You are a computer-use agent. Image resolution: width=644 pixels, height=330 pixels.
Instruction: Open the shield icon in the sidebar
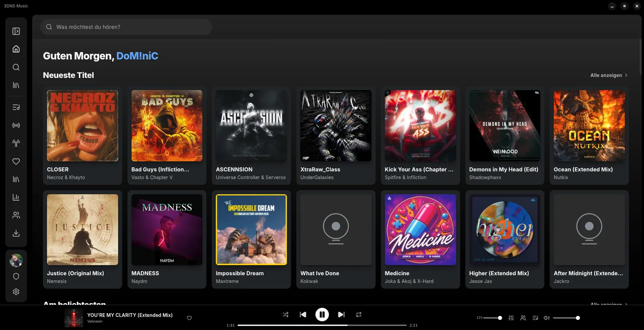(x=16, y=276)
